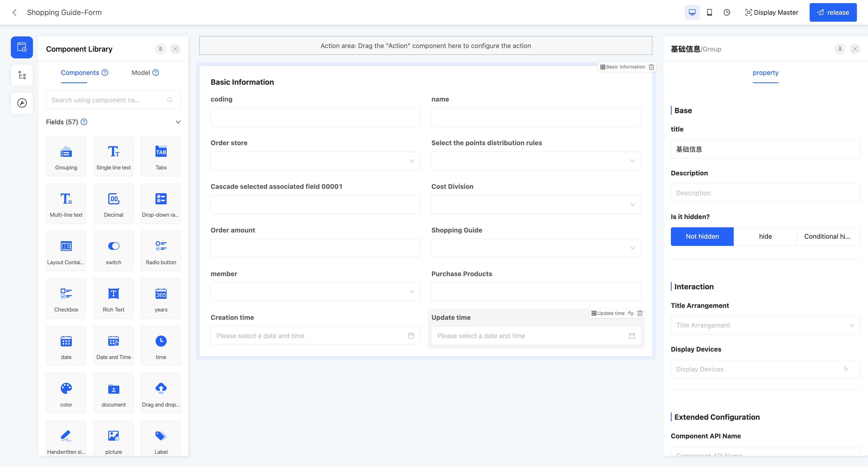Open the property tab in right panel
868x467 pixels.
coord(765,73)
